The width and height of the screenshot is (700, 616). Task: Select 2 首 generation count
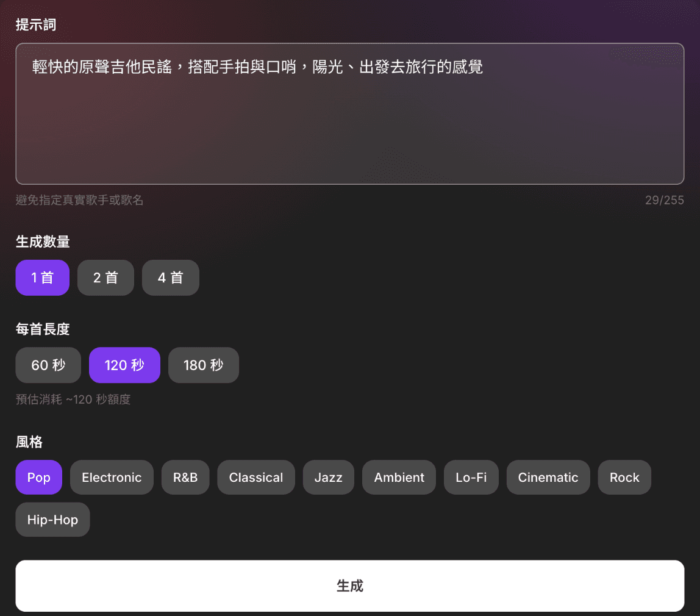[x=106, y=278]
